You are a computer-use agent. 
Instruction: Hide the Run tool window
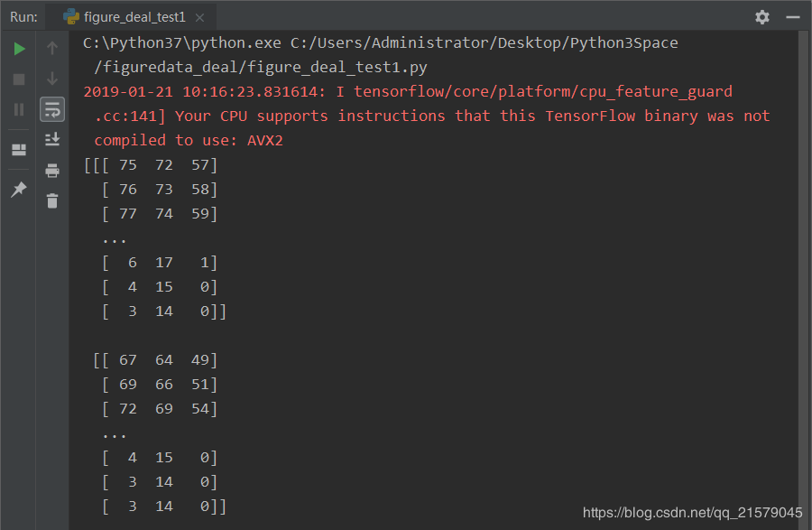point(793,17)
